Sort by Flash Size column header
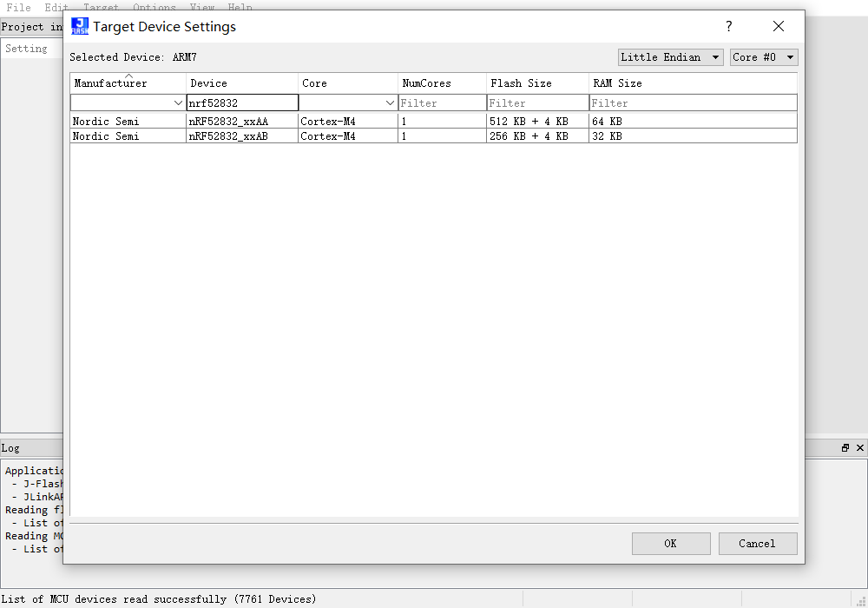 537,83
